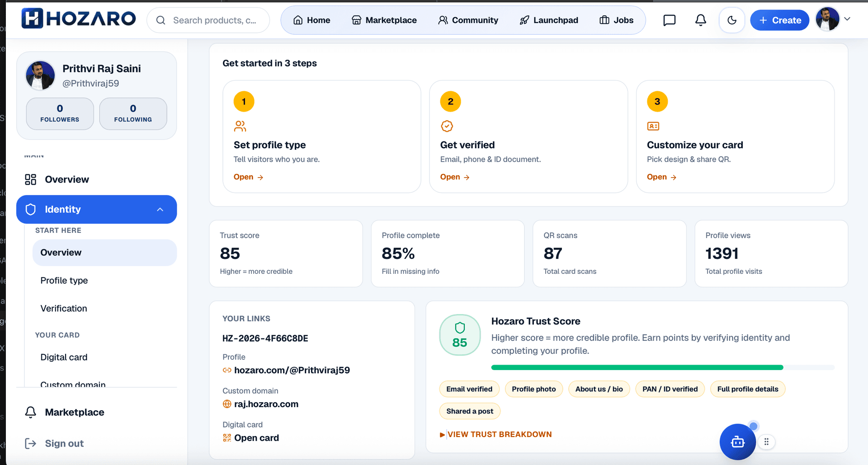Click the people icon in step 1
The image size is (868, 465).
[x=240, y=126]
